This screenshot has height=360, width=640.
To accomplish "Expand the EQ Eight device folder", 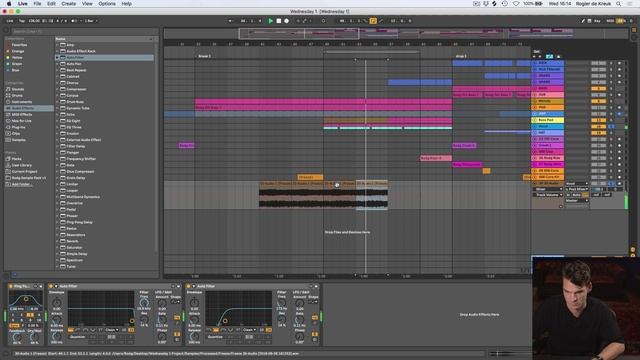I will 57,121.
